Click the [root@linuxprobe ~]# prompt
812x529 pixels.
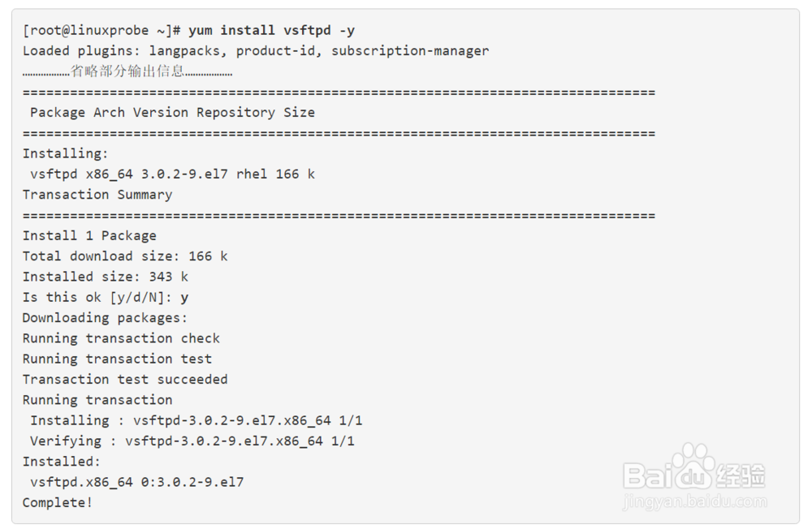(x=101, y=31)
